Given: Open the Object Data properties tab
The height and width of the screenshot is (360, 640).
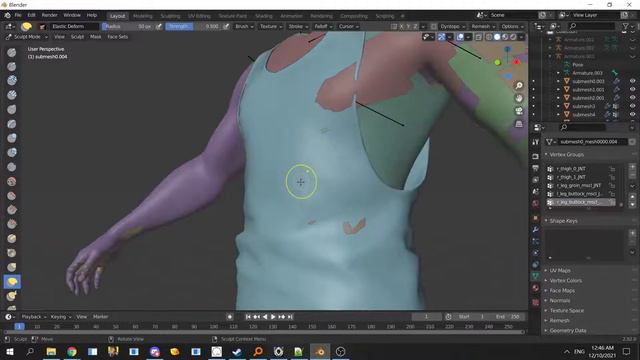Looking at the screenshot, I should coord(536,276).
